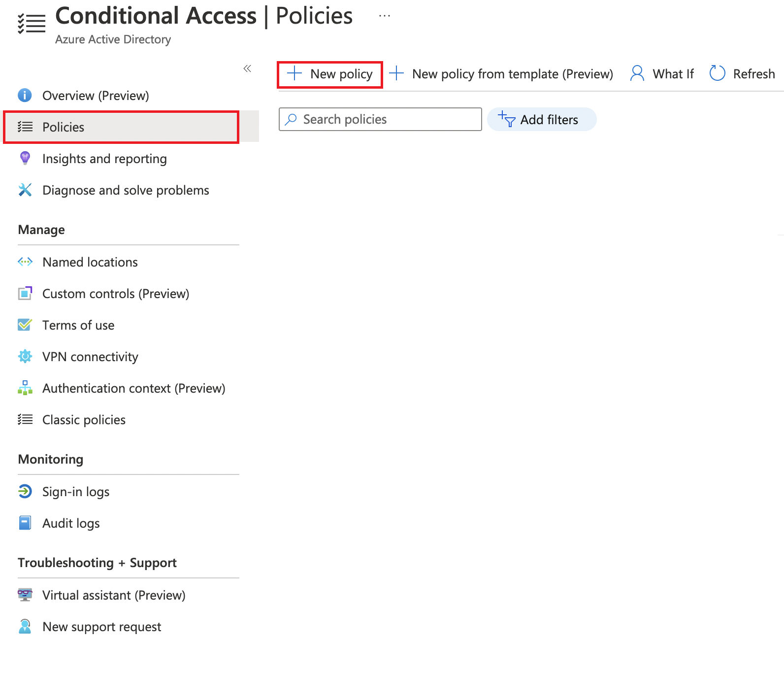Viewport: 784px width, 674px height.
Task: Open the Virtual assistant monitor icon
Action: (25, 595)
